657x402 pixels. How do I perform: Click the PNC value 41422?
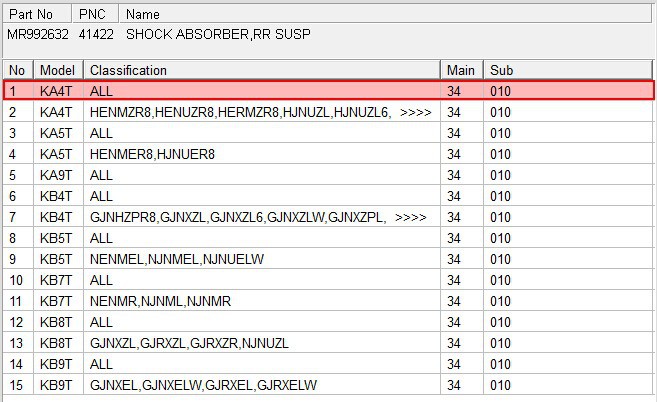[96, 34]
